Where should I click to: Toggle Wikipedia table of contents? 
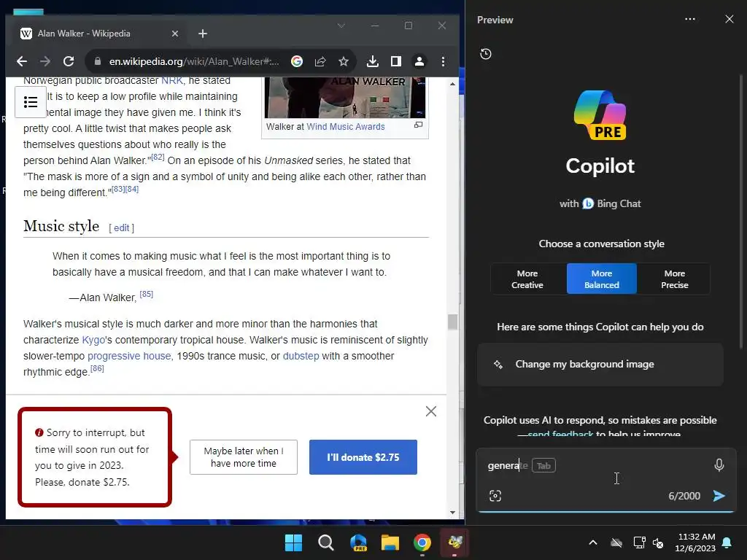(31, 102)
